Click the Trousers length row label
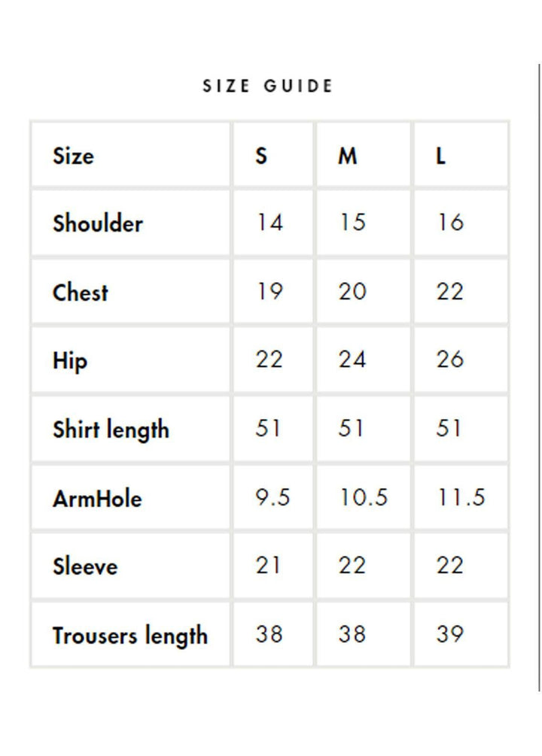This screenshot has height=756, width=542. pyautogui.click(x=129, y=636)
